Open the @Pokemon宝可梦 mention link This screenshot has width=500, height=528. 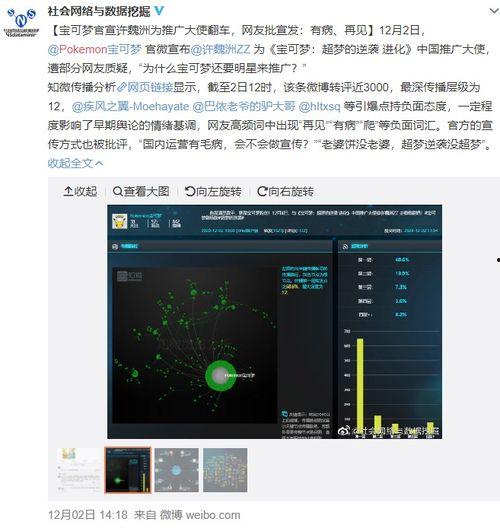click(x=95, y=49)
